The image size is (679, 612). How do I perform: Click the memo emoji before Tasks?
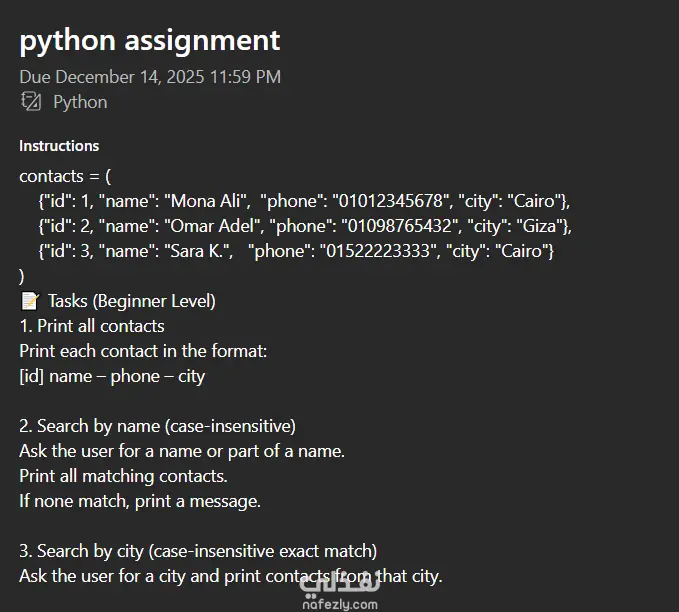coord(29,301)
